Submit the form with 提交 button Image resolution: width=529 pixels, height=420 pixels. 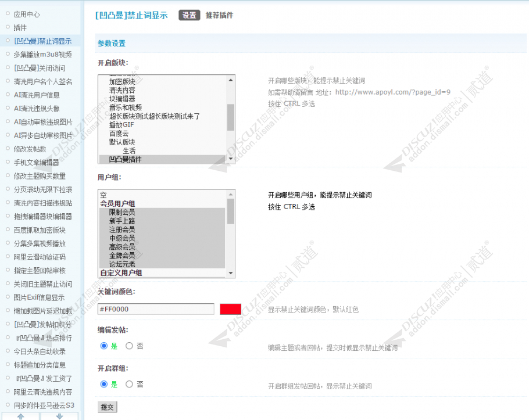pyautogui.click(x=108, y=407)
